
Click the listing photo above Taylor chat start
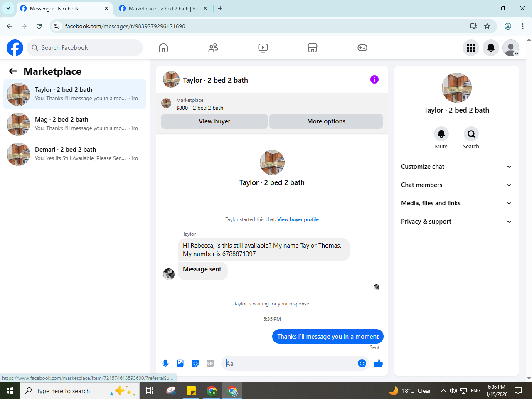(272, 163)
